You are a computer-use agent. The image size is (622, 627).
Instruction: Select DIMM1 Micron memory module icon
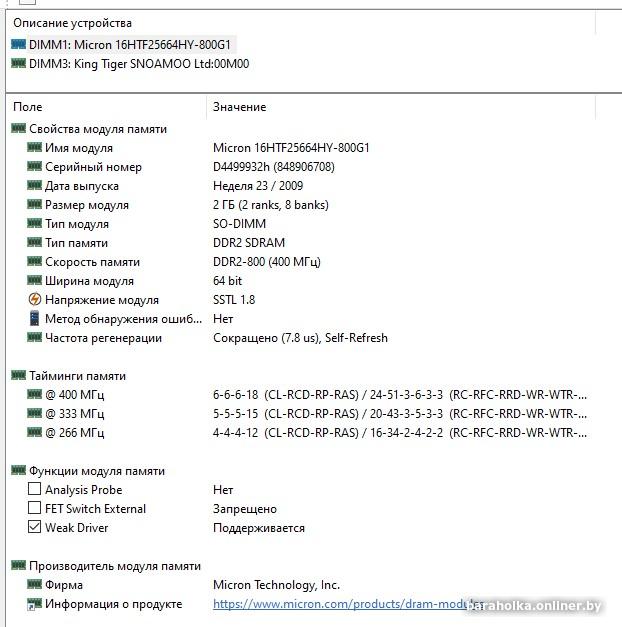18,44
